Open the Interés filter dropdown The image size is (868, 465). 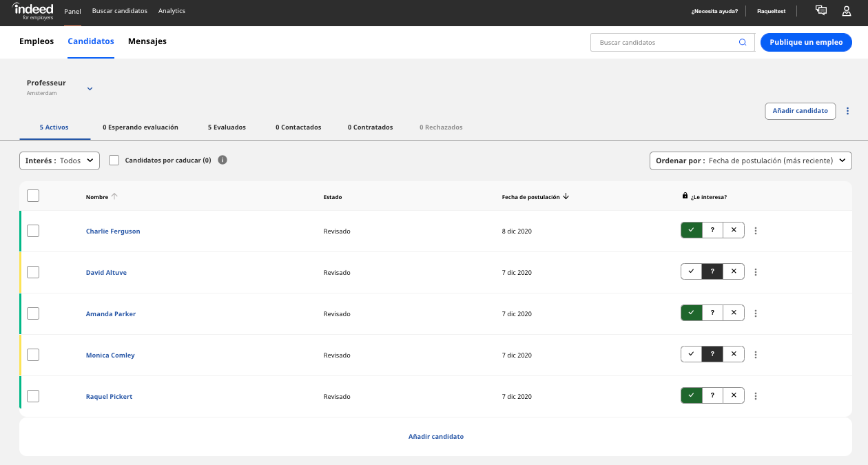[x=59, y=160]
